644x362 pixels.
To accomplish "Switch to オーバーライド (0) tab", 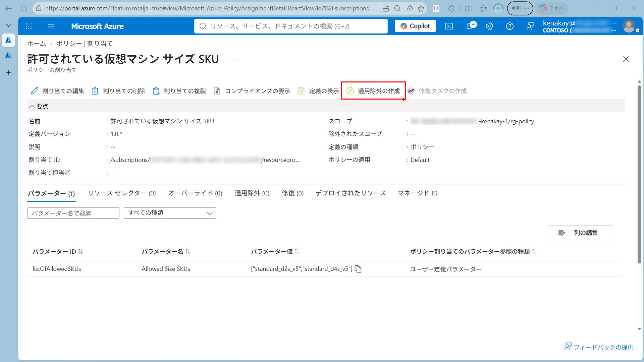I will click(195, 193).
